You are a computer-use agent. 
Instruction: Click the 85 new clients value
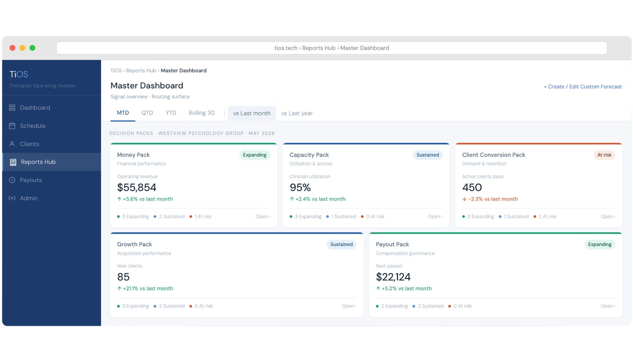click(x=123, y=277)
